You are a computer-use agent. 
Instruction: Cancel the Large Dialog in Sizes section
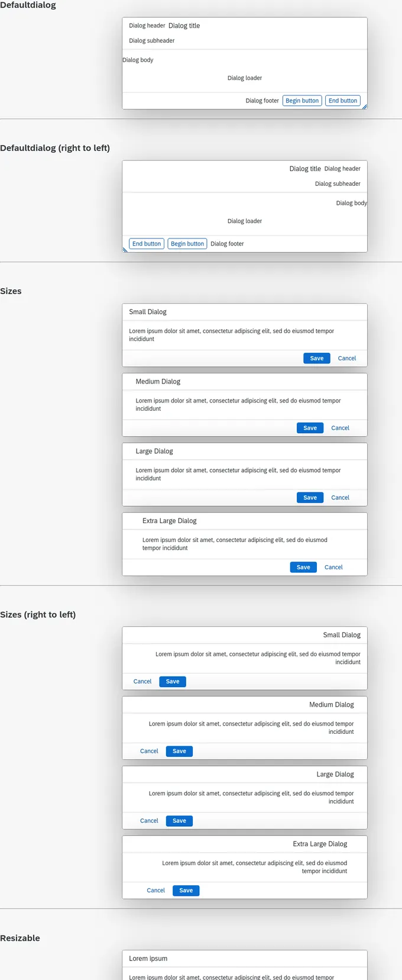coord(341,498)
